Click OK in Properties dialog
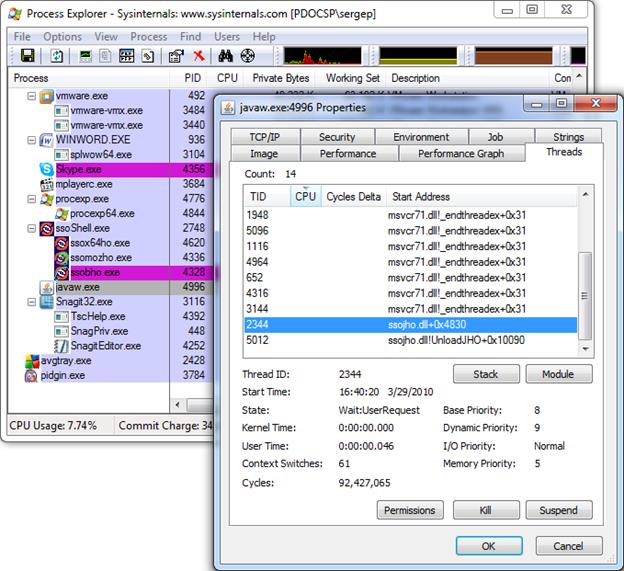 pos(489,546)
